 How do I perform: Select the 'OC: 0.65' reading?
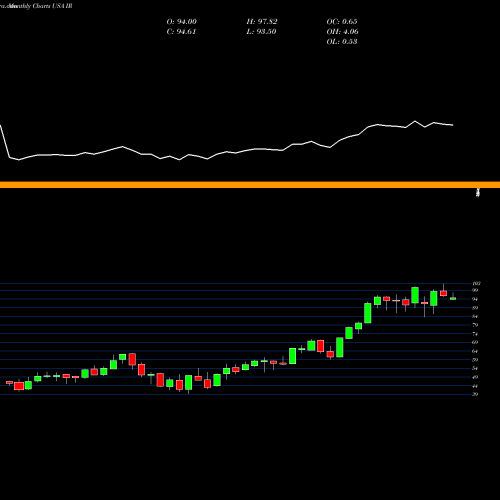click(342, 22)
